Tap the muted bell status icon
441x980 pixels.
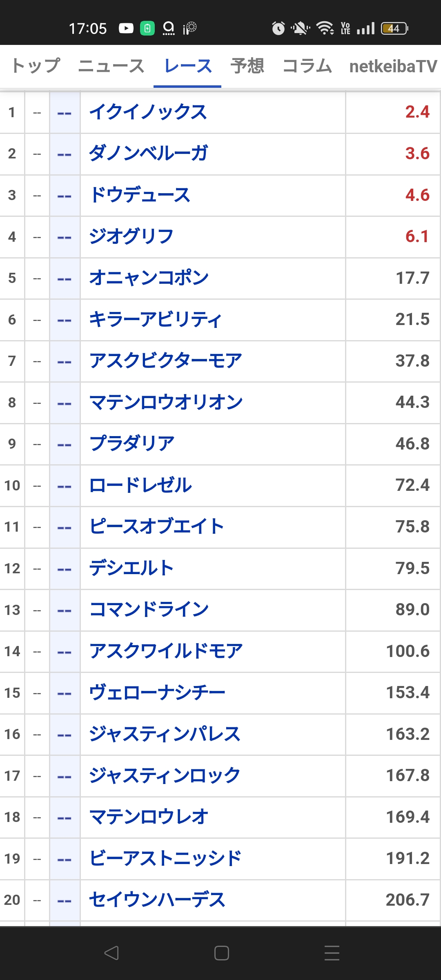point(300,28)
